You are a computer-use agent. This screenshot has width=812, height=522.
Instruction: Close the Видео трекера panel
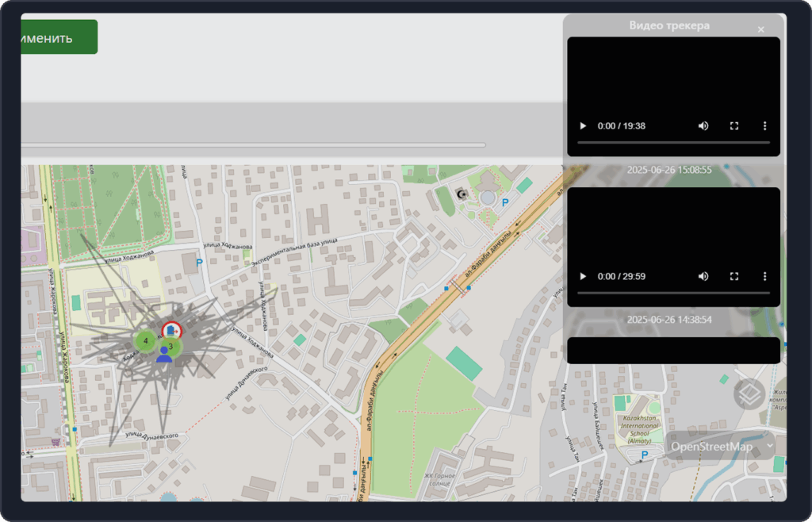(x=761, y=30)
